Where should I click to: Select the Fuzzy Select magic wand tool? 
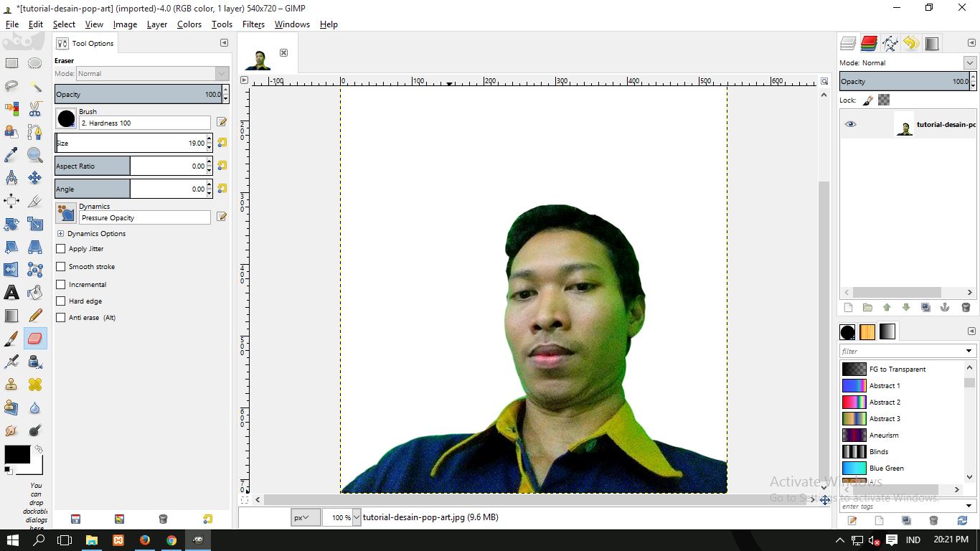(34, 85)
